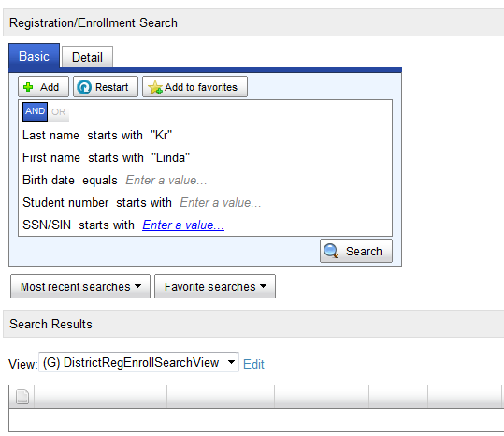Switch to the Detail tab

(87, 57)
